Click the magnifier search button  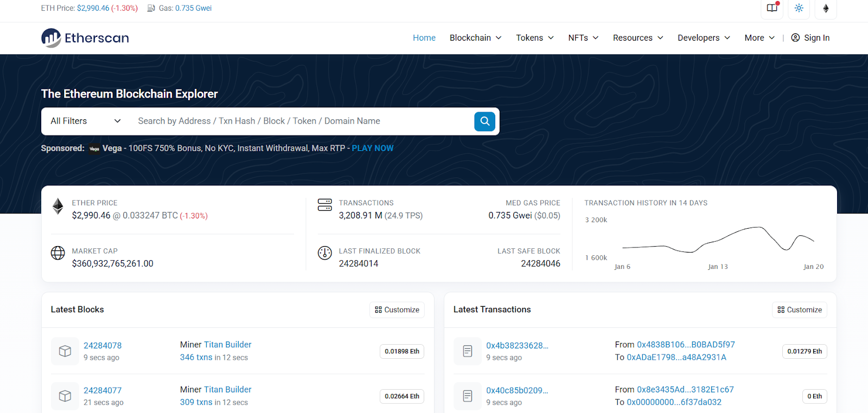(x=484, y=121)
